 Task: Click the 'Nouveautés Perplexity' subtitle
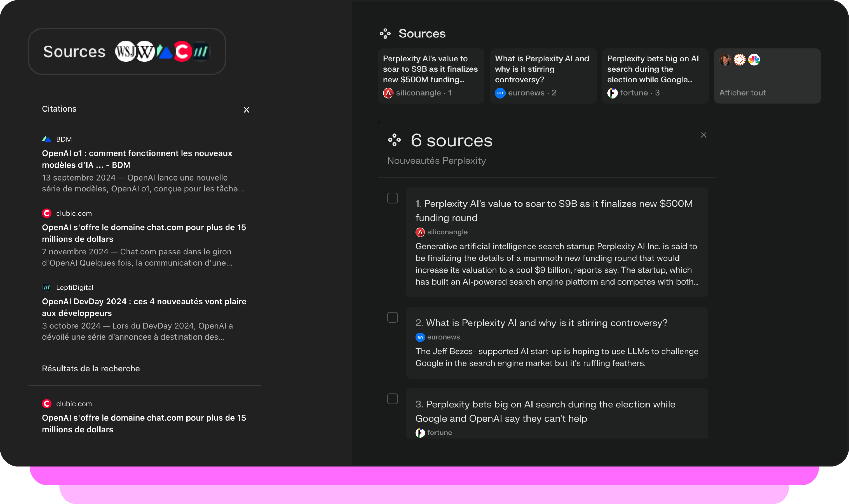pos(436,161)
